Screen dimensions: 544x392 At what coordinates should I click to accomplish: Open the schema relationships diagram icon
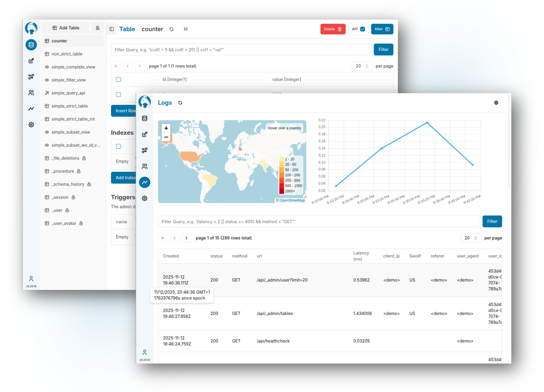pyautogui.click(x=31, y=77)
